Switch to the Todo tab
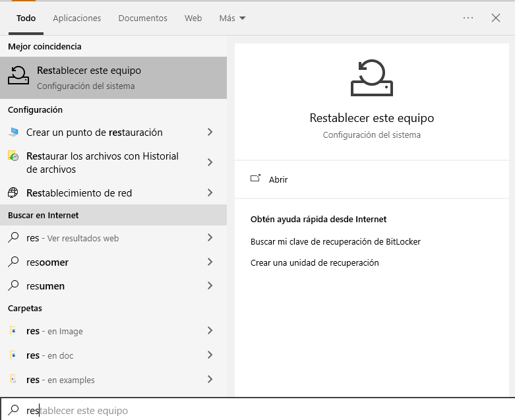Image resolution: width=515 pixels, height=420 pixels. [26, 18]
